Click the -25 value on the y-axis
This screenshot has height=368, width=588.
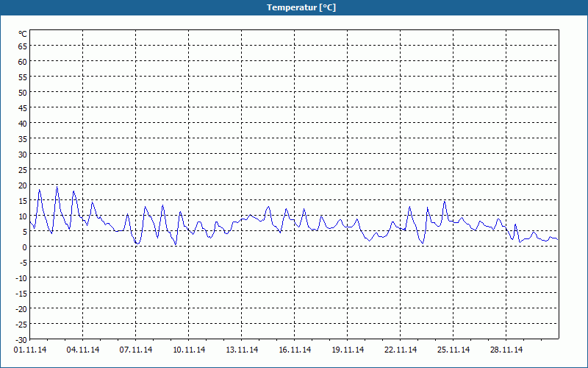click(x=21, y=325)
